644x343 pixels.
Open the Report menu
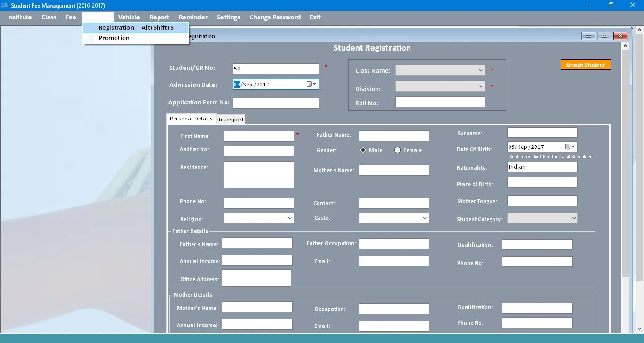pyautogui.click(x=159, y=17)
